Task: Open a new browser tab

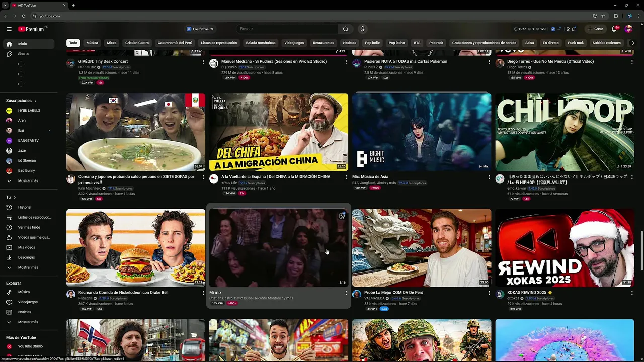Action: coord(73,5)
